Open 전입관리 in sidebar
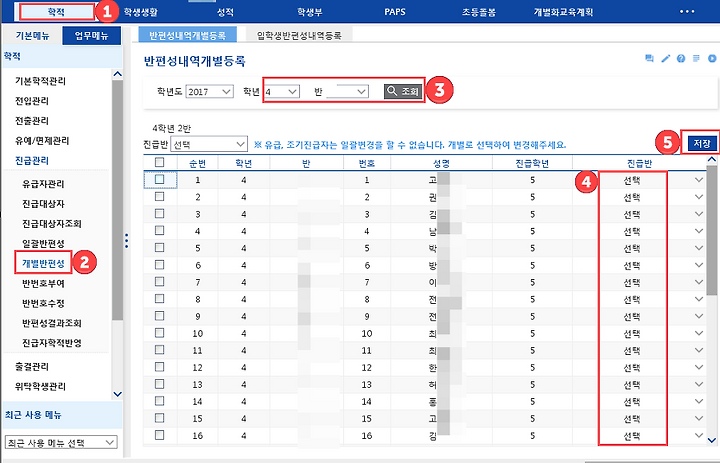Image resolution: width=720 pixels, height=463 pixels. 32,101
